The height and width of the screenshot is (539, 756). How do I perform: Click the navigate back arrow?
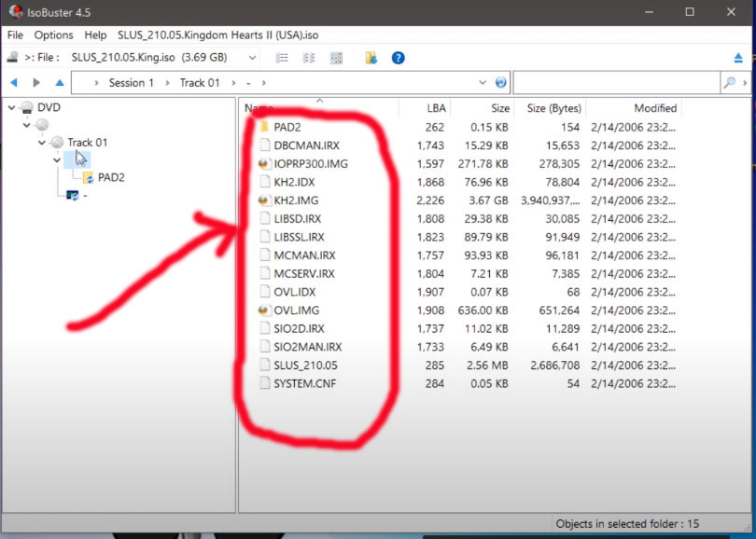pos(14,83)
